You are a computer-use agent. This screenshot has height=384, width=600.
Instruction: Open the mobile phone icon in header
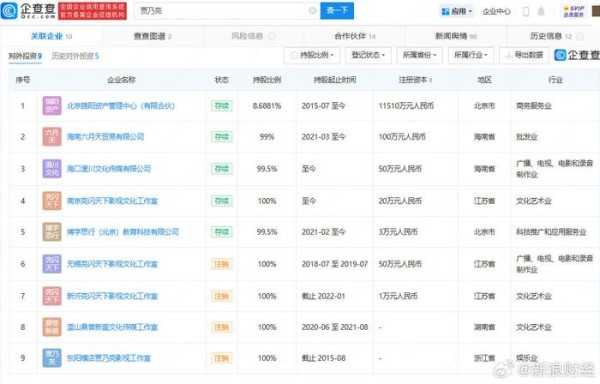[526, 11]
